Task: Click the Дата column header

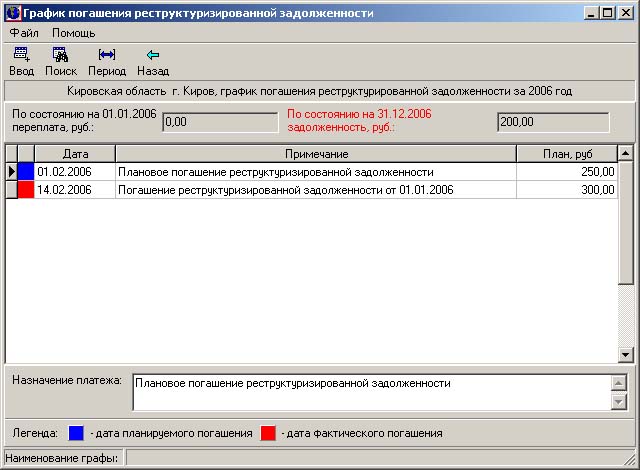Action: click(x=75, y=154)
